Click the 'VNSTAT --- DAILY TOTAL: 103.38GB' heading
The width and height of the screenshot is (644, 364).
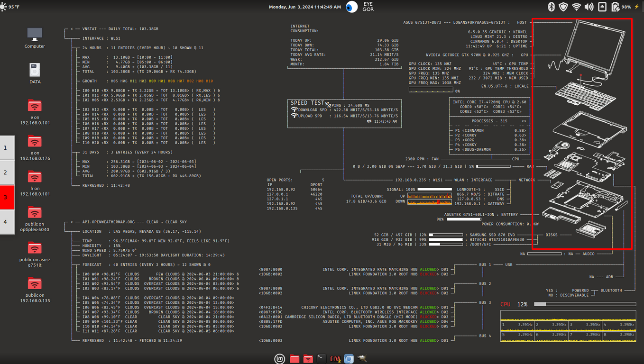(x=120, y=29)
